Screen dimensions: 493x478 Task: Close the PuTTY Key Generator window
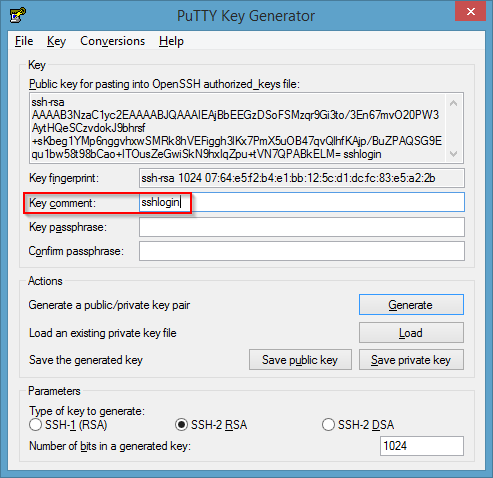(x=470, y=12)
